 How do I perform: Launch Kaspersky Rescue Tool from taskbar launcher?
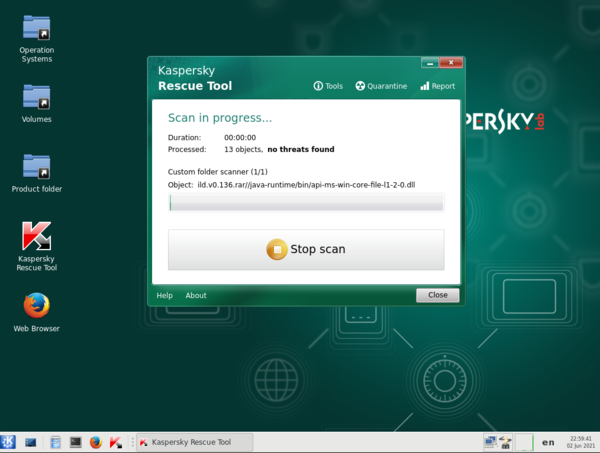[x=116, y=442]
